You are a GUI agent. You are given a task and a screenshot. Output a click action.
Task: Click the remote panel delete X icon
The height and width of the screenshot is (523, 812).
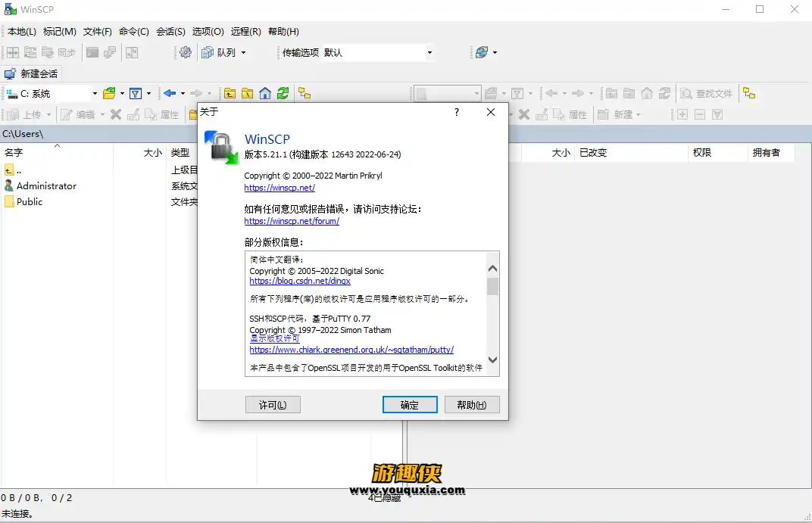click(524, 114)
